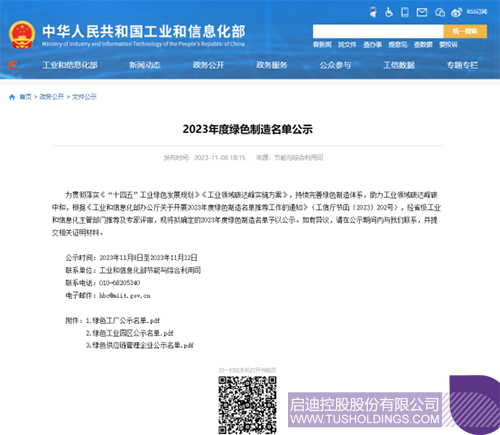The width and height of the screenshot is (500, 435).
Task: Open the envelope mail icon
Action: 422,12
